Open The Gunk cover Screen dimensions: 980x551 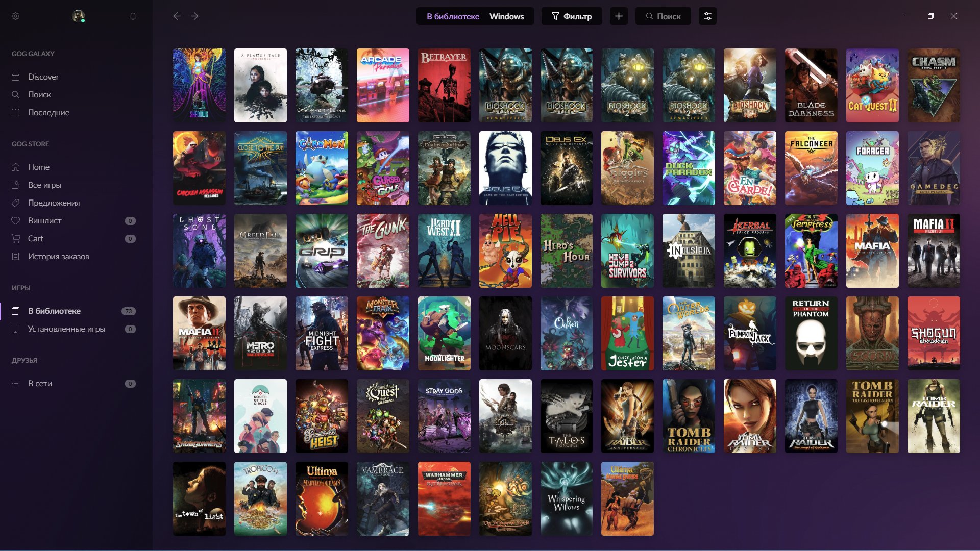[383, 251]
